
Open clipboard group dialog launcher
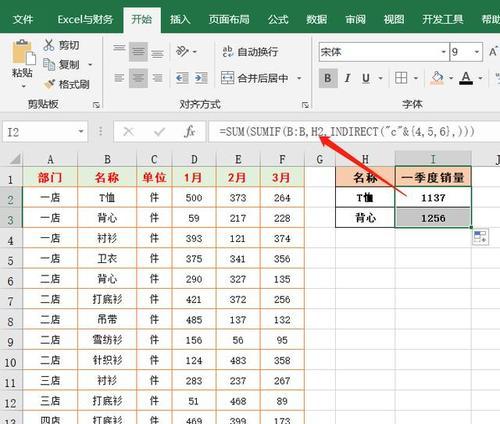96,105
